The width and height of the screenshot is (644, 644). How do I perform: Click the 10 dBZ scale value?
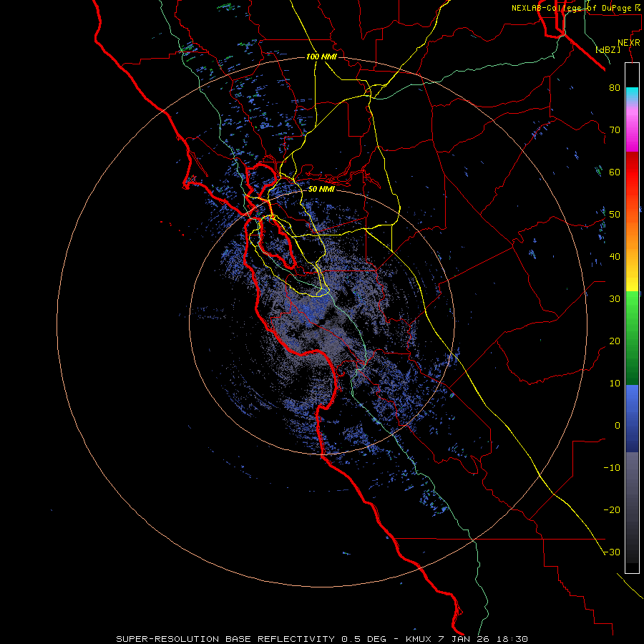[615, 384]
